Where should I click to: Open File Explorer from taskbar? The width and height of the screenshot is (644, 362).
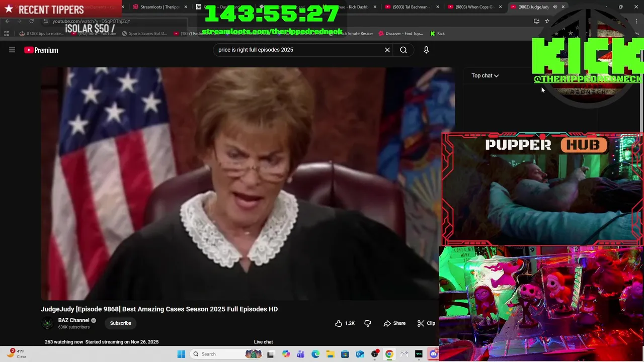coord(330,354)
